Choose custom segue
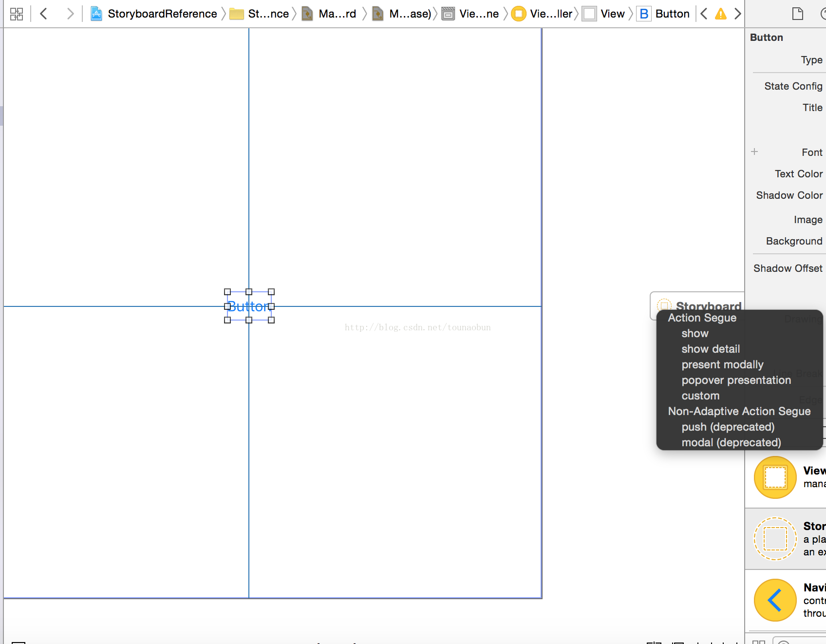Image resolution: width=826 pixels, height=644 pixels. [700, 396]
